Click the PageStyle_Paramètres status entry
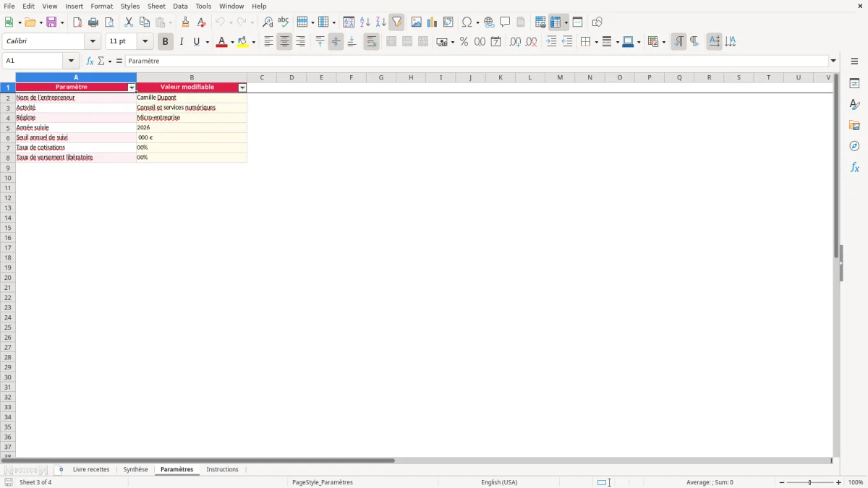The image size is (868, 488). 323,482
